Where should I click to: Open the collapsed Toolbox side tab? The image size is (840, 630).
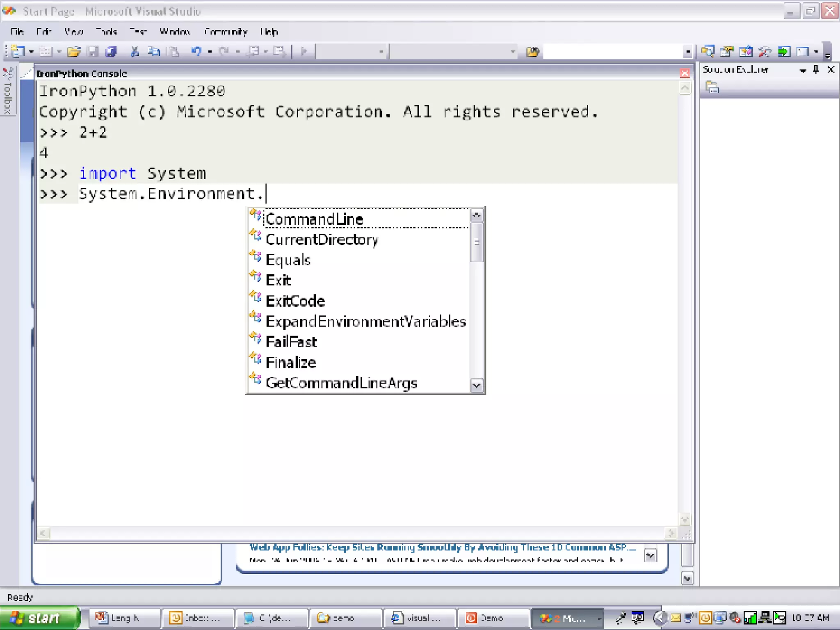click(x=8, y=91)
